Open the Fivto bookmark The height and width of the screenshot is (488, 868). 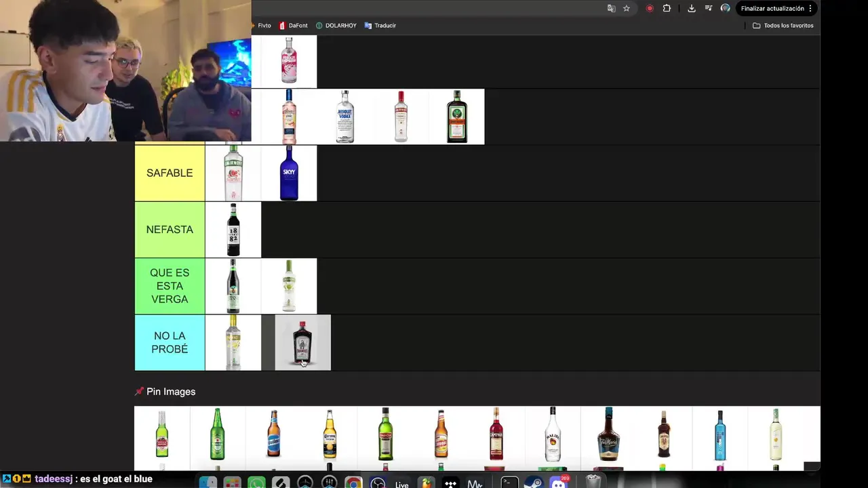pyautogui.click(x=262, y=25)
